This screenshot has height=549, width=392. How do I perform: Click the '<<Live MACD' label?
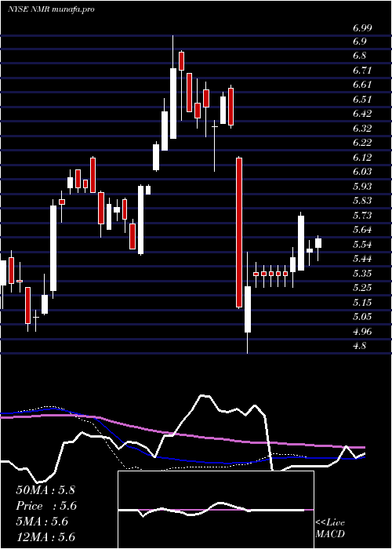click(330, 529)
